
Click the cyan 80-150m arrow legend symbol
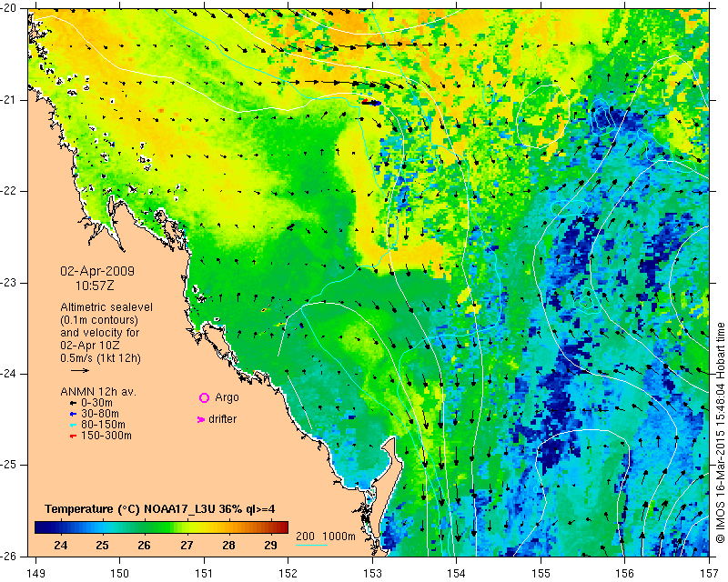[73, 425]
